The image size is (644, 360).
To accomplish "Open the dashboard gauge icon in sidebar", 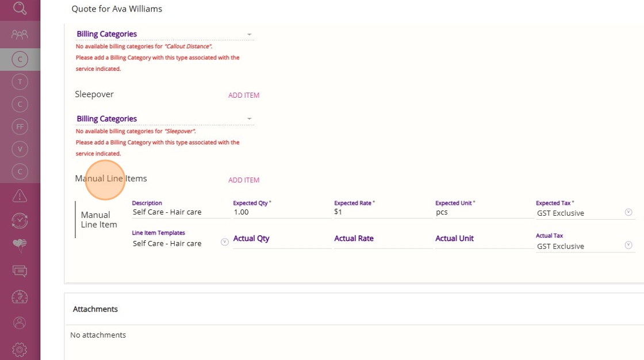I will pyautogui.click(x=20, y=297).
